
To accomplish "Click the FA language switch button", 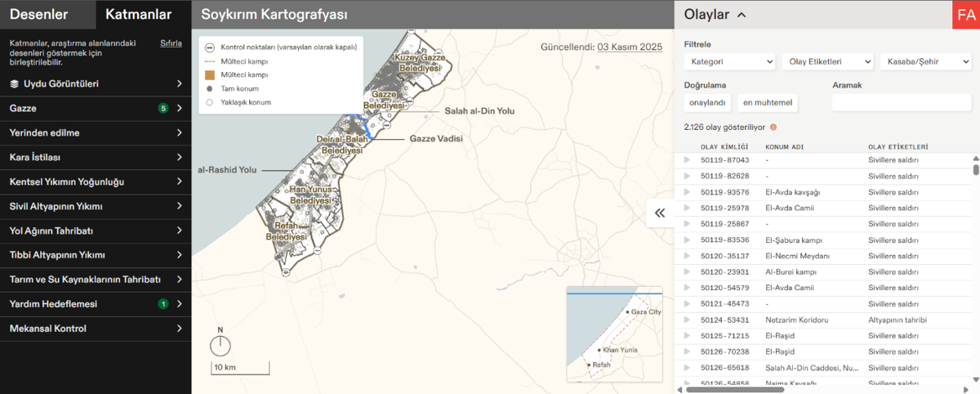I will pos(966,15).
